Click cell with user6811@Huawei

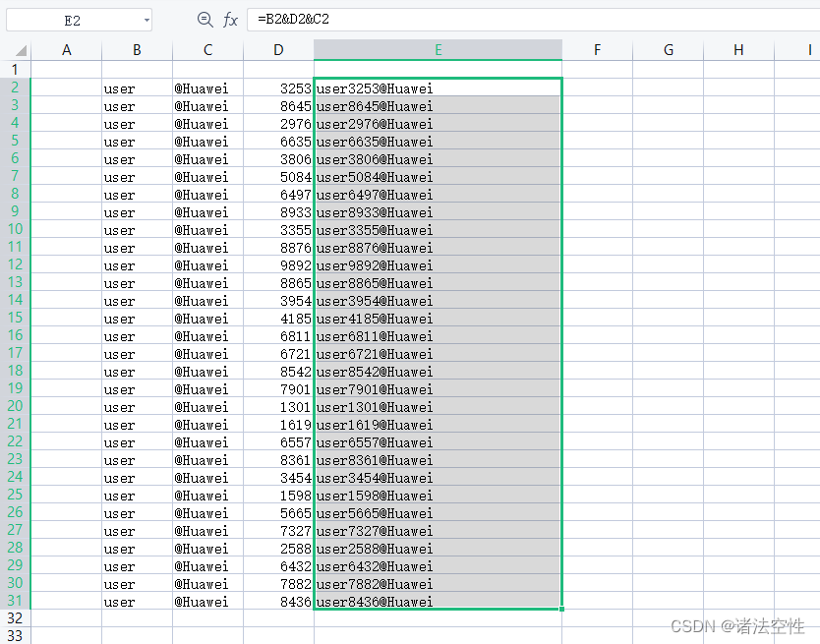pyautogui.click(x=438, y=335)
